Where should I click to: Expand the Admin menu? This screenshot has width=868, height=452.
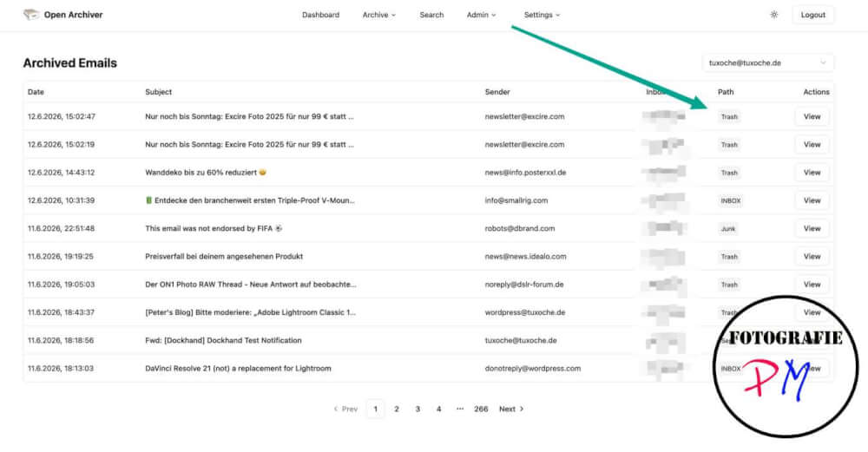481,15
